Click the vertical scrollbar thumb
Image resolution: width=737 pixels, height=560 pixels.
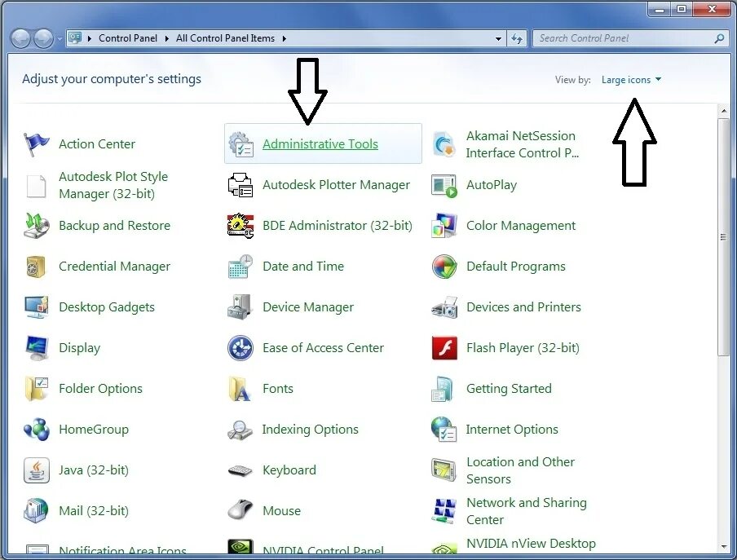point(723,237)
